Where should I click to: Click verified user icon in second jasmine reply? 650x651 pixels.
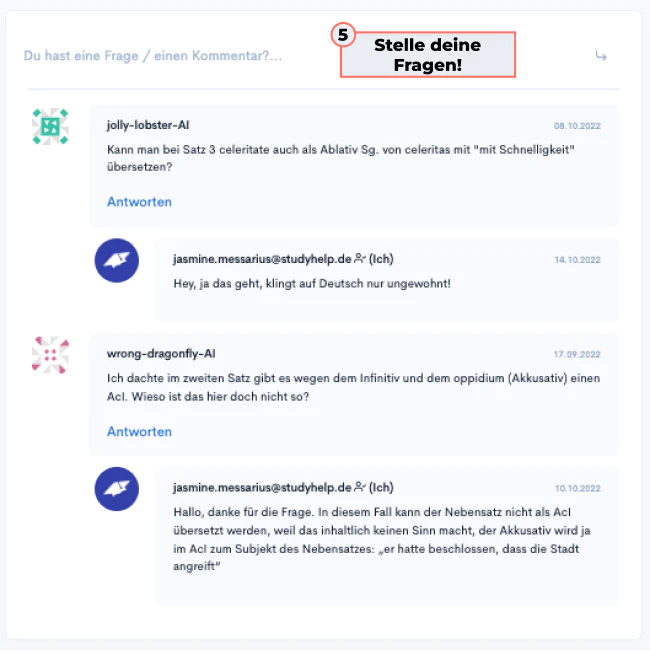pos(359,487)
